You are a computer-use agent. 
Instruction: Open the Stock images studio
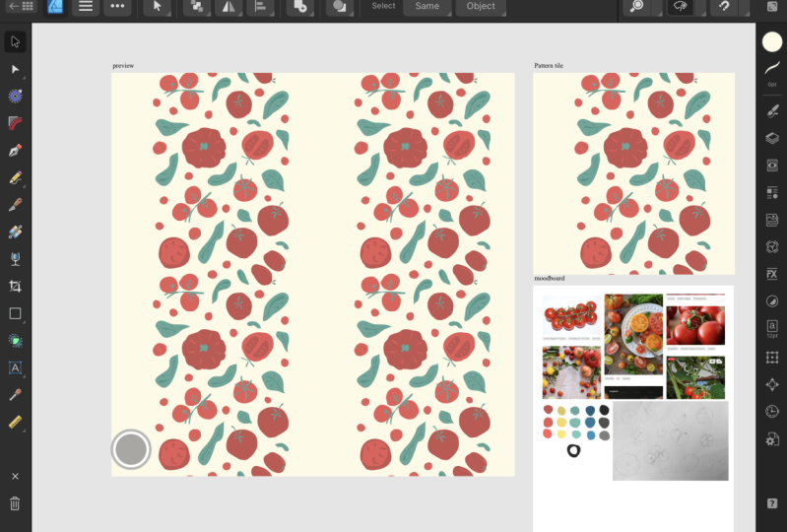[x=772, y=220]
